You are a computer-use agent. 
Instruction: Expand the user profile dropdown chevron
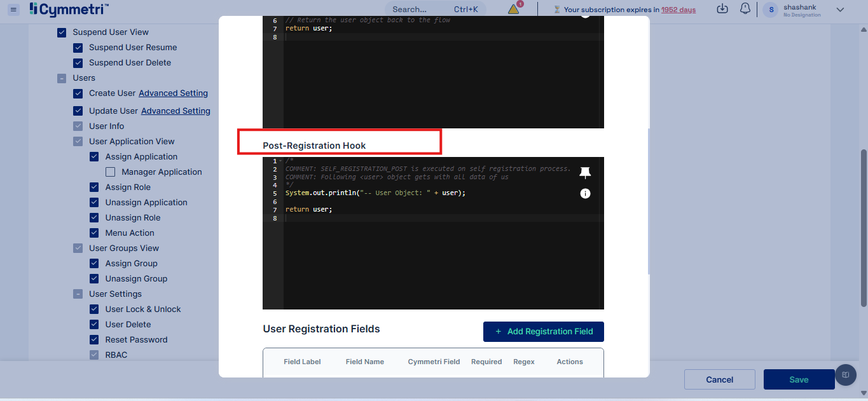tap(840, 10)
